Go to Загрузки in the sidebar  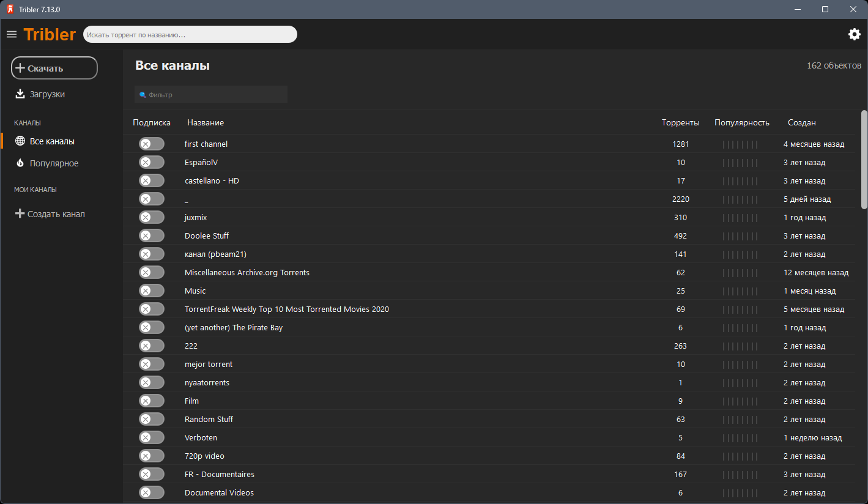tap(47, 94)
